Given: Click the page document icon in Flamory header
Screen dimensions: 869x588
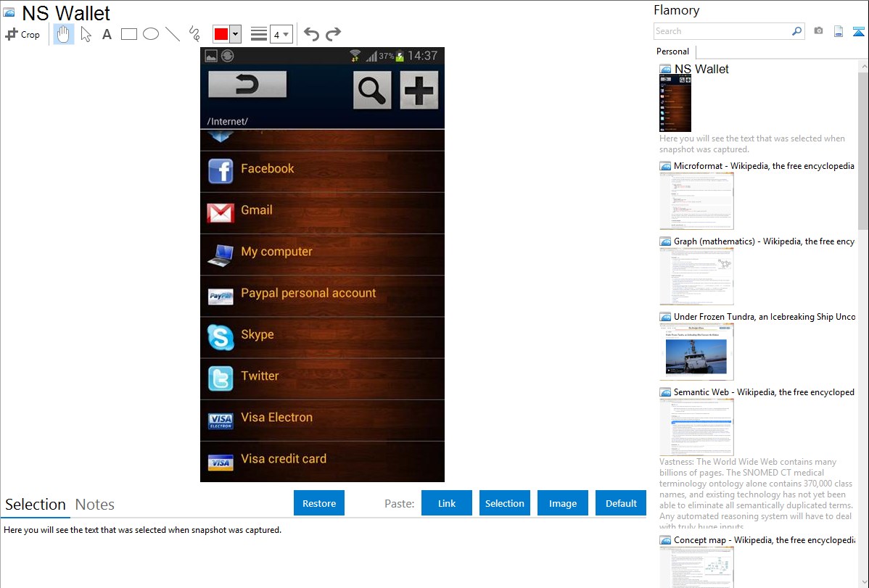Looking at the screenshot, I should (x=839, y=31).
